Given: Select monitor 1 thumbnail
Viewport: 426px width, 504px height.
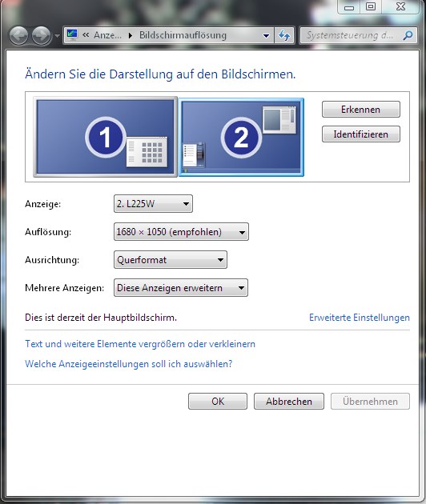Looking at the screenshot, I should pos(105,137).
